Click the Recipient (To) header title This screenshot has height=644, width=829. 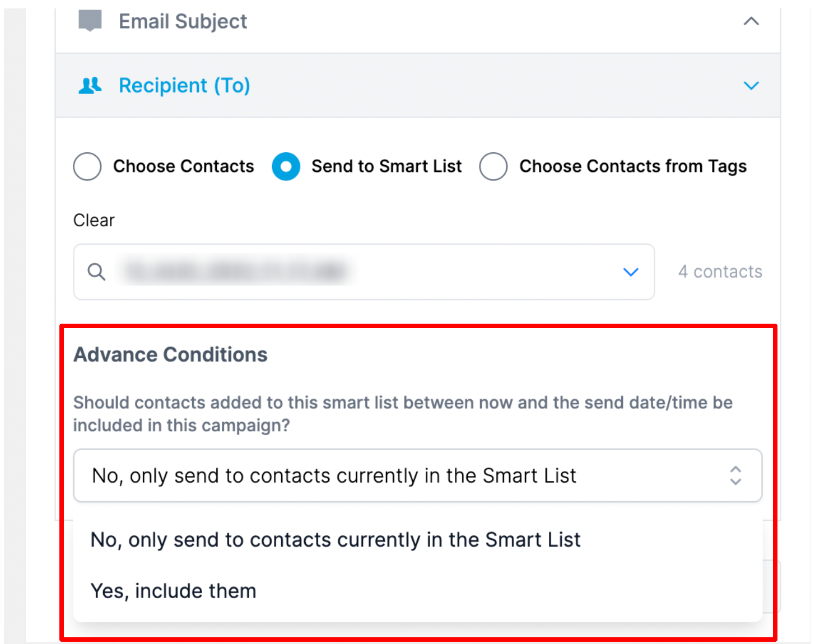point(184,86)
